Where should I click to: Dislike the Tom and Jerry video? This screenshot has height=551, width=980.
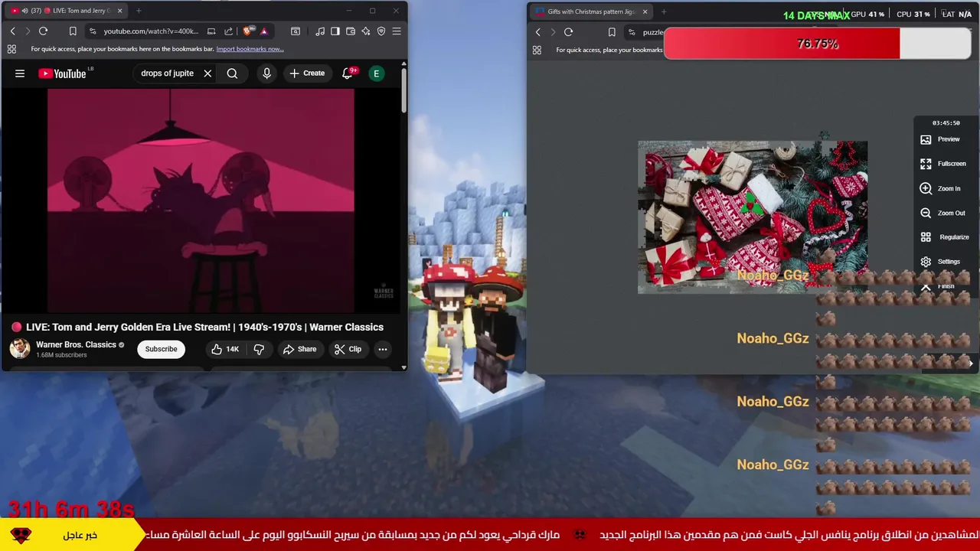click(259, 349)
